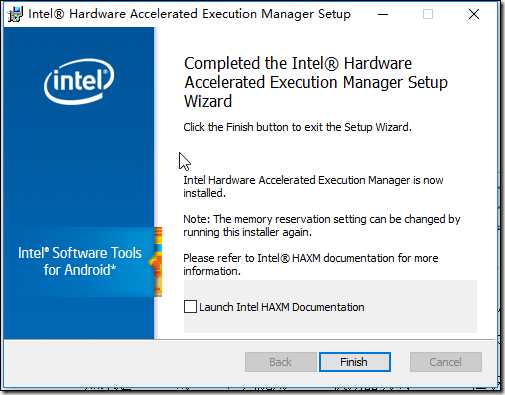Viewport: 505px width, 395px height.
Task: Click the window title text
Action: (189, 14)
